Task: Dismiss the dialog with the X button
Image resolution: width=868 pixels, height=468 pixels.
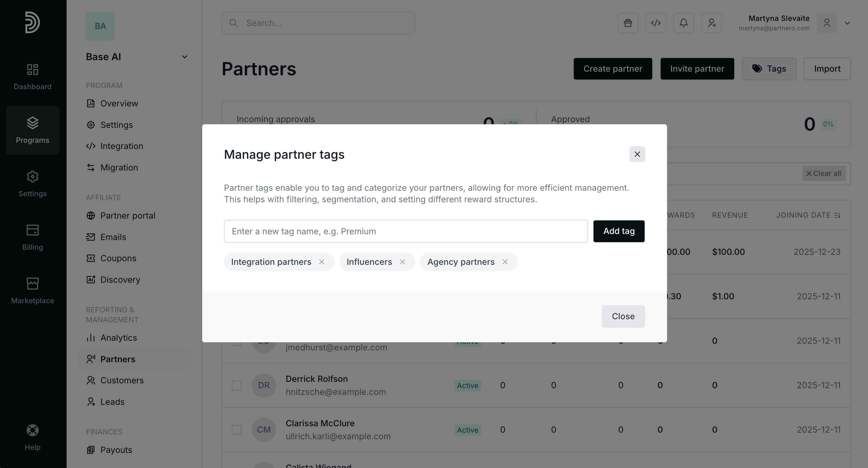Action: tap(637, 154)
